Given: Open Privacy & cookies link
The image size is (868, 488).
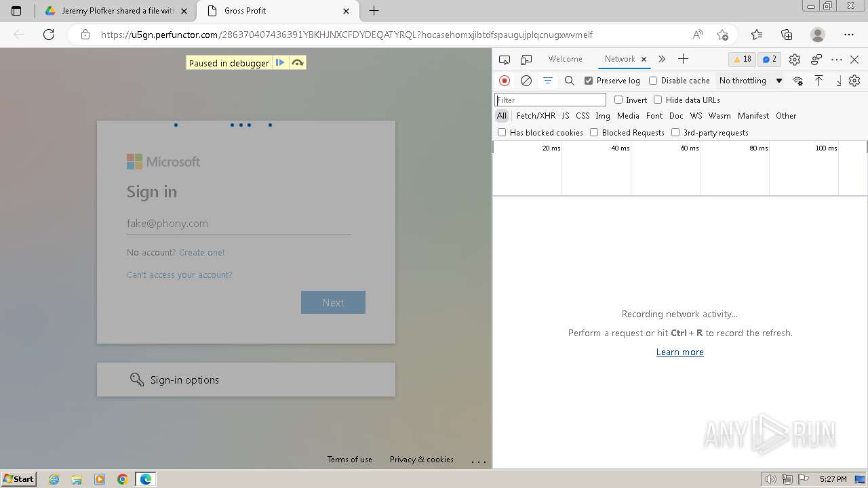Looking at the screenshot, I should click(422, 459).
